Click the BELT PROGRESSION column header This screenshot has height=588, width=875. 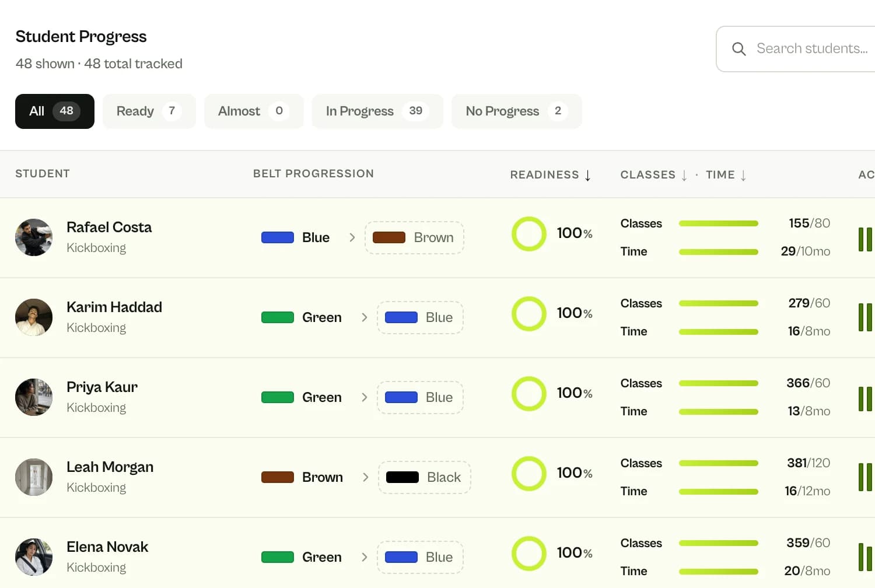pyautogui.click(x=313, y=174)
